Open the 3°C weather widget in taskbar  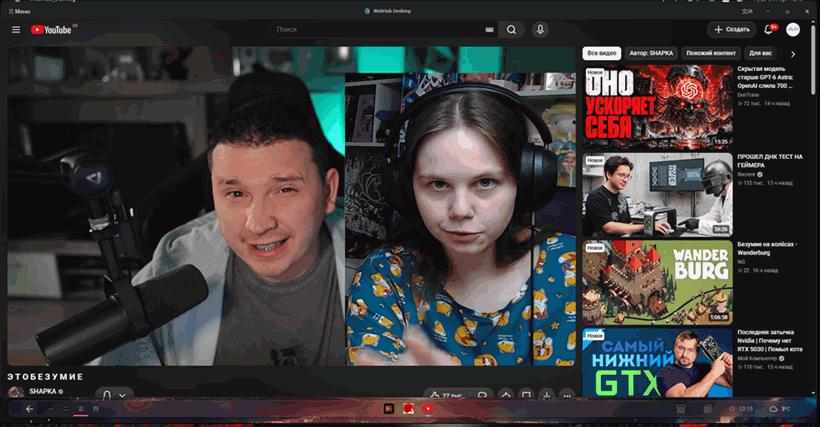[780, 409]
